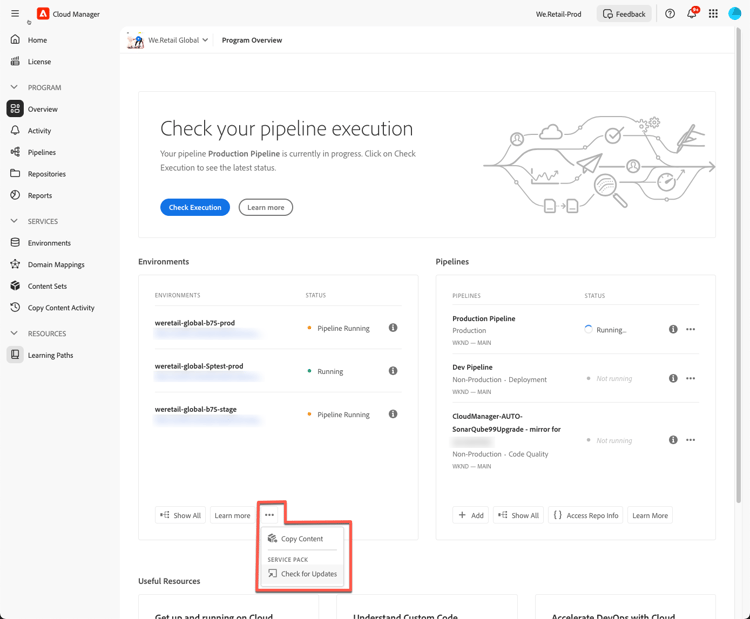Click the page vertical scrollbar
Viewport: 750px width, 619px height.
tap(739, 263)
